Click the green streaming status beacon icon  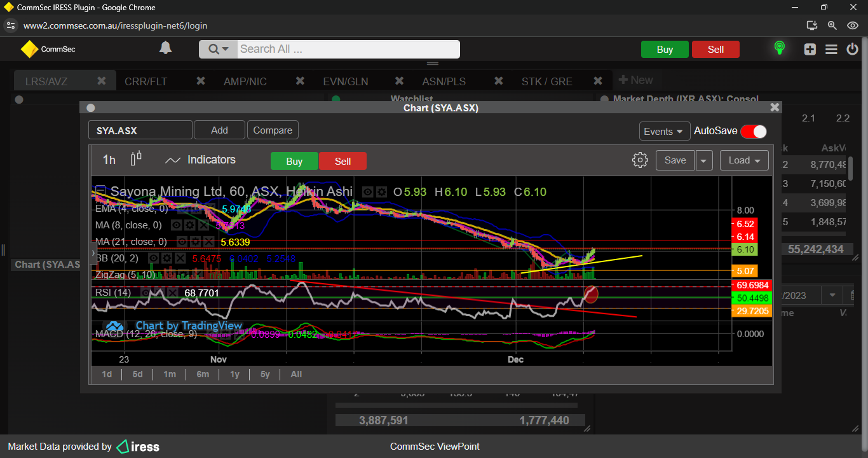[x=779, y=48]
